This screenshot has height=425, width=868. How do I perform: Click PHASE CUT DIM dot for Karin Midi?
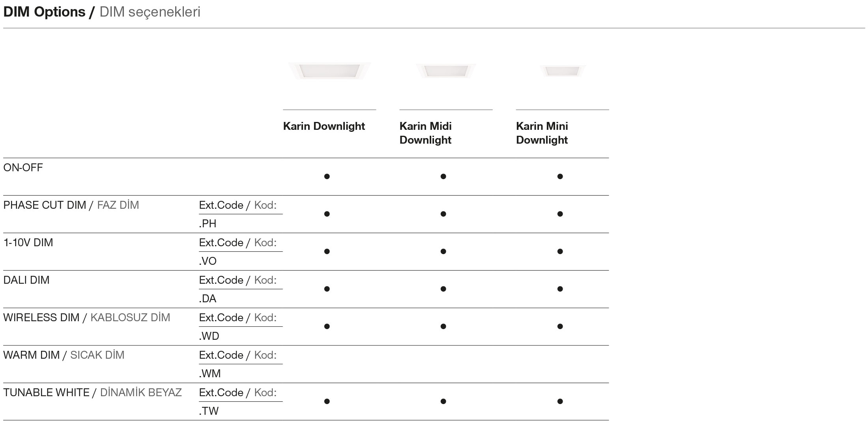click(x=443, y=214)
